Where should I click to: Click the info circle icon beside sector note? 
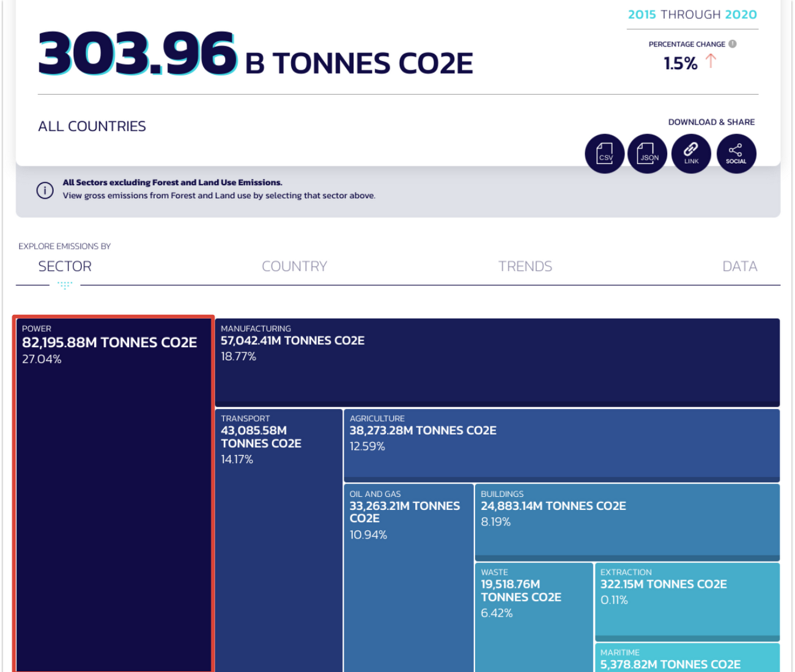click(x=45, y=191)
